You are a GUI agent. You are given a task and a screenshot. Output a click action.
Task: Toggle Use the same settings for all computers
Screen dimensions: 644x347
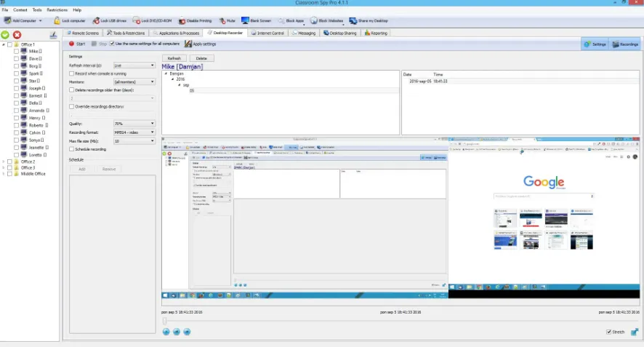pyautogui.click(x=112, y=44)
